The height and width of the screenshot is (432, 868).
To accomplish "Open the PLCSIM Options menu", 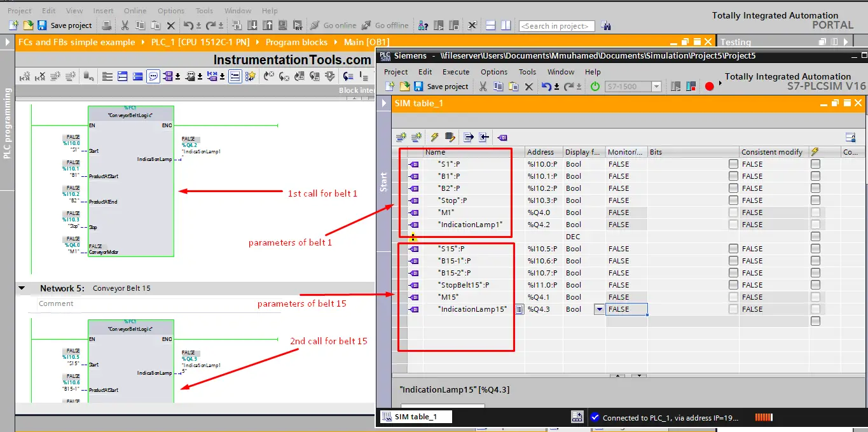I will (494, 72).
